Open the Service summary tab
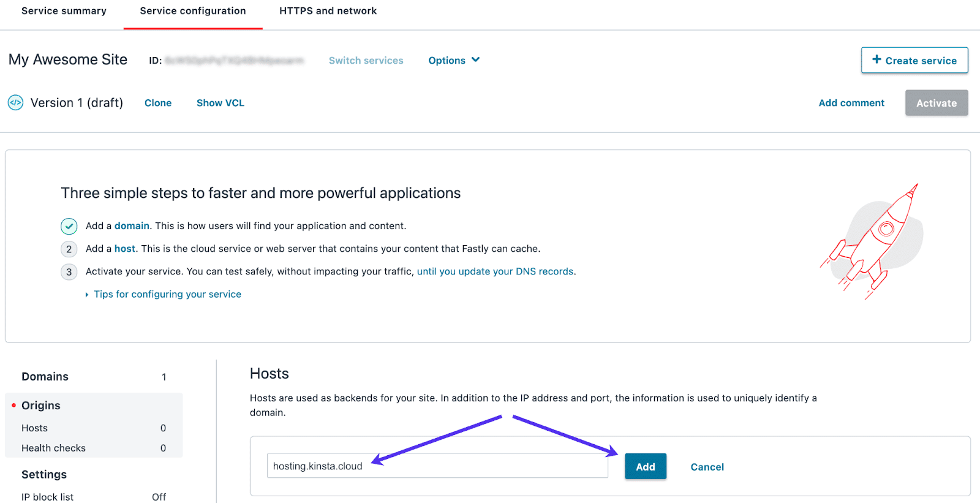The image size is (980, 503). click(64, 11)
